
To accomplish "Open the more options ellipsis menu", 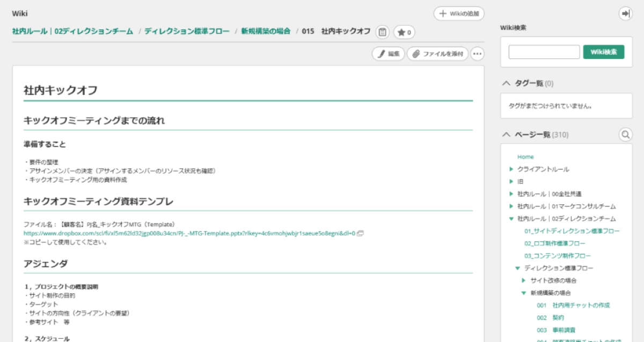I will [x=477, y=54].
